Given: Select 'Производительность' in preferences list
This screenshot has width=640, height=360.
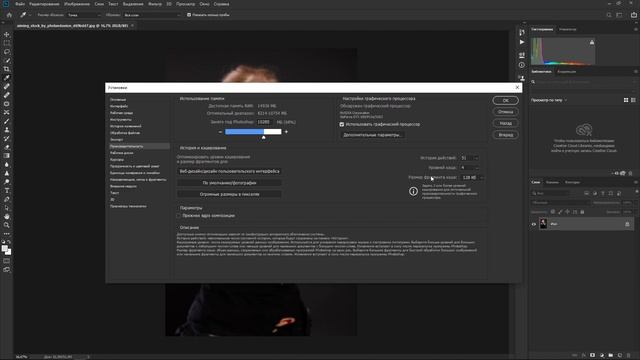Looking at the screenshot, I should point(139,146).
